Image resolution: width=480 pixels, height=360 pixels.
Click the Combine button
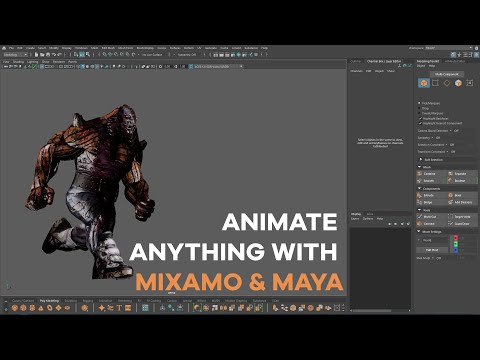[432, 174]
